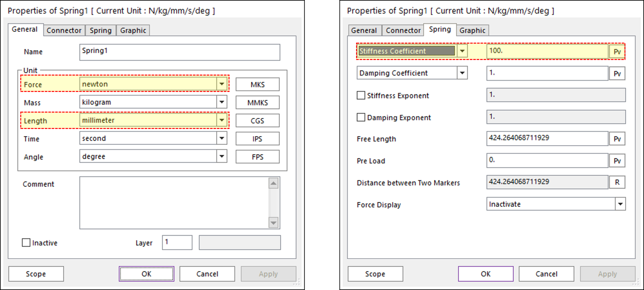Enable the Stiffness Exponent checkbox
The height and width of the screenshot is (290, 644).
tap(361, 95)
